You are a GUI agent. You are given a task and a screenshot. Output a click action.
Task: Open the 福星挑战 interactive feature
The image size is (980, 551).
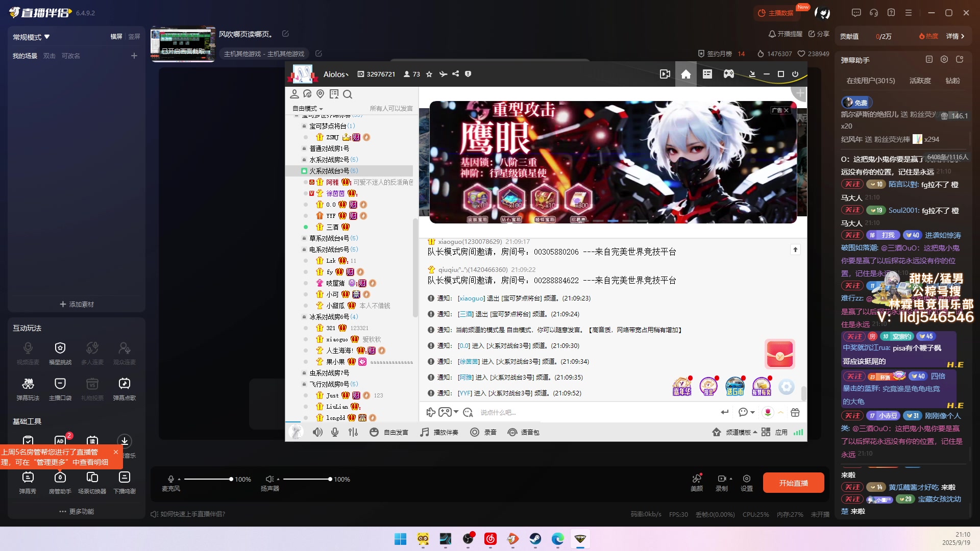coord(60,353)
